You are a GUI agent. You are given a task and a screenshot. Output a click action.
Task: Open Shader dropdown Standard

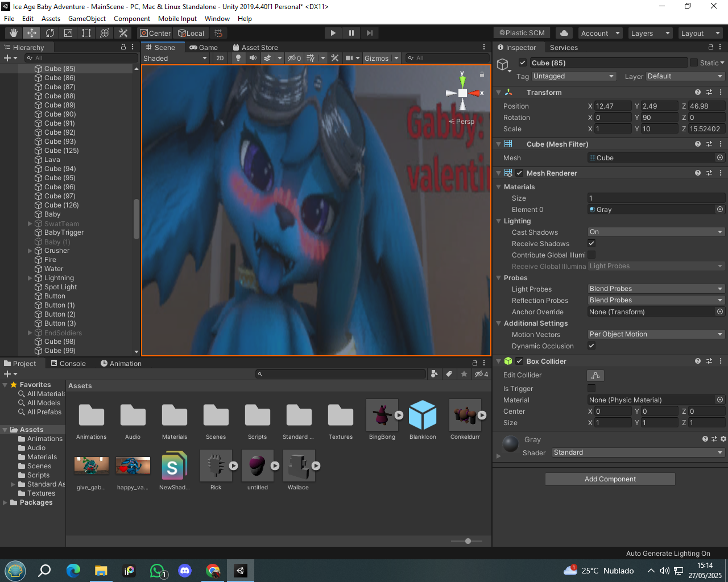[x=638, y=452]
